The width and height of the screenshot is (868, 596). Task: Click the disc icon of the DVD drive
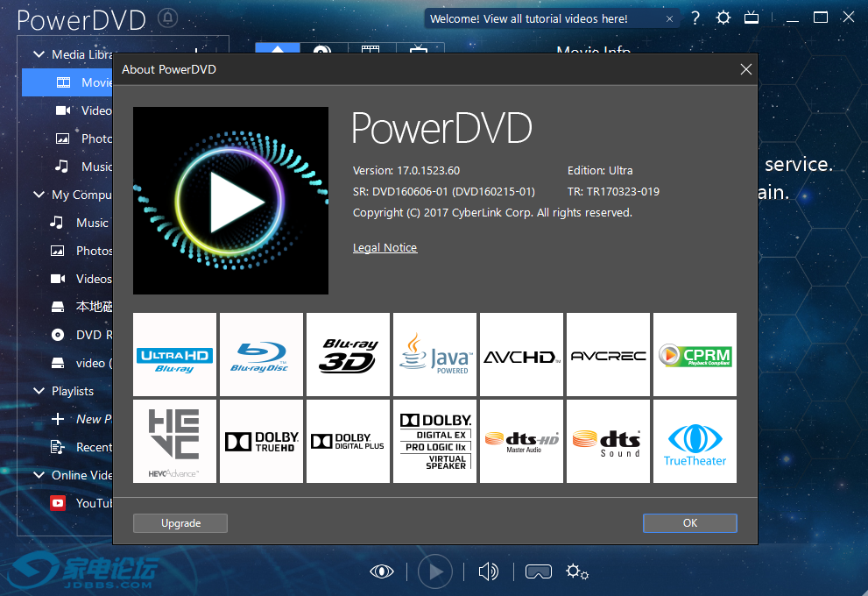(58, 335)
